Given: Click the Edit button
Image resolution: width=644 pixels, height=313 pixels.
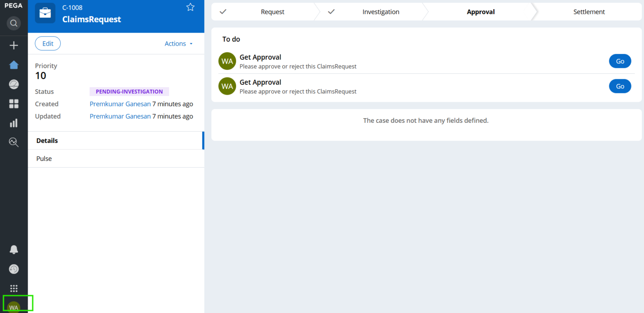Looking at the screenshot, I should click(x=48, y=44).
